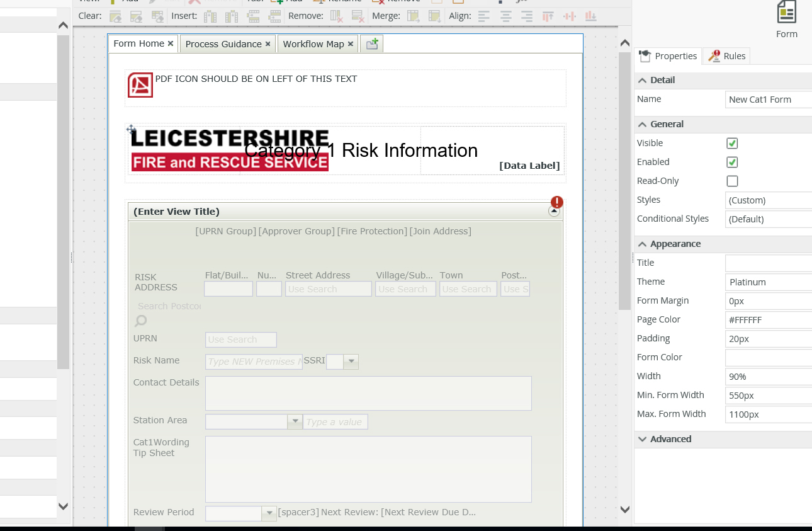
Task: Align content to vertical middle
Action: [x=570, y=16]
